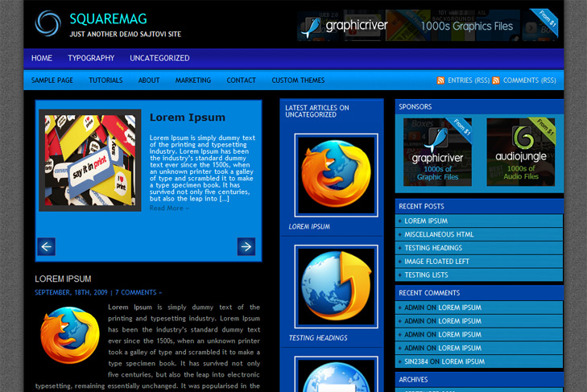Open Testing Headings in Recent Posts

[x=433, y=248]
